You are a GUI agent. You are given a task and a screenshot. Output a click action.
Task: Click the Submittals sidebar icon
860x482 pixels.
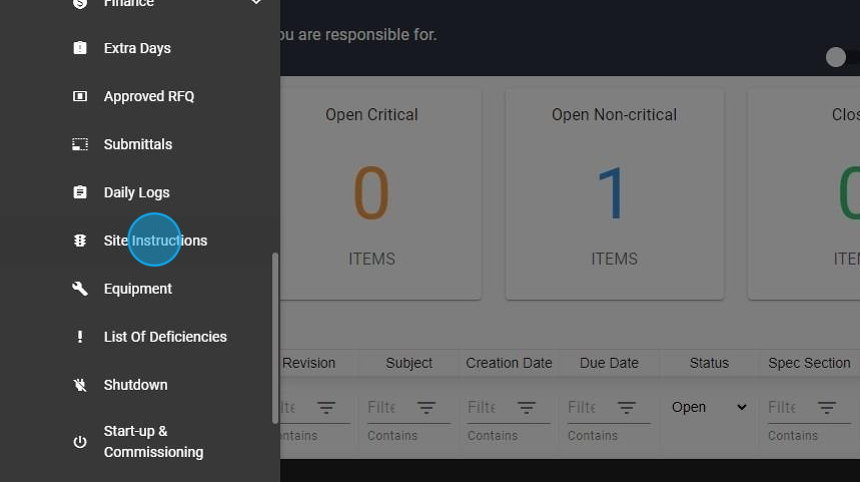(x=80, y=144)
